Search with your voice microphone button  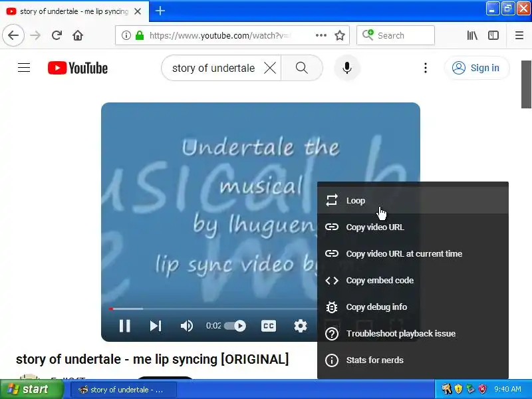tap(346, 68)
